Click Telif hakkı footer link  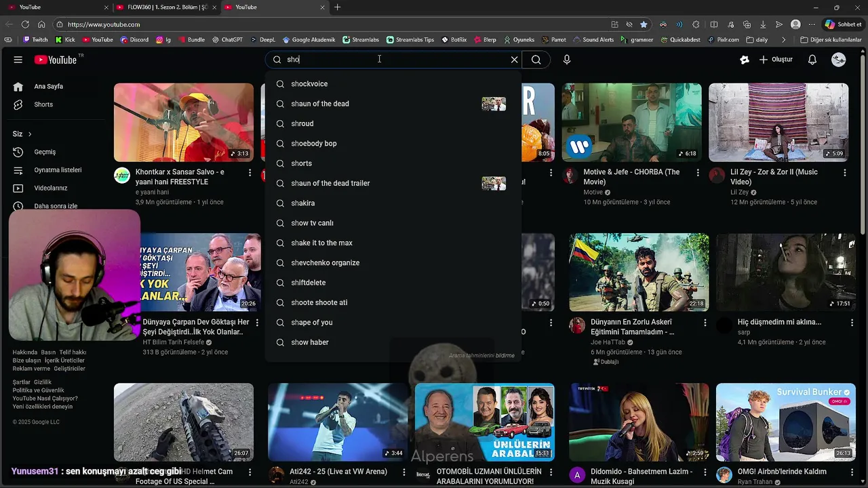tap(73, 352)
